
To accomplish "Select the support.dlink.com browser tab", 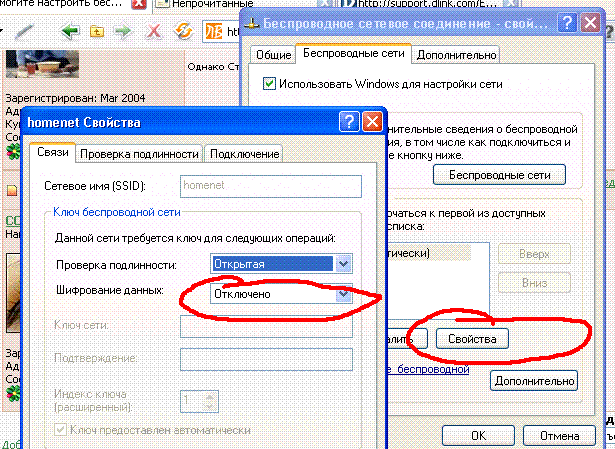I will point(428,4).
